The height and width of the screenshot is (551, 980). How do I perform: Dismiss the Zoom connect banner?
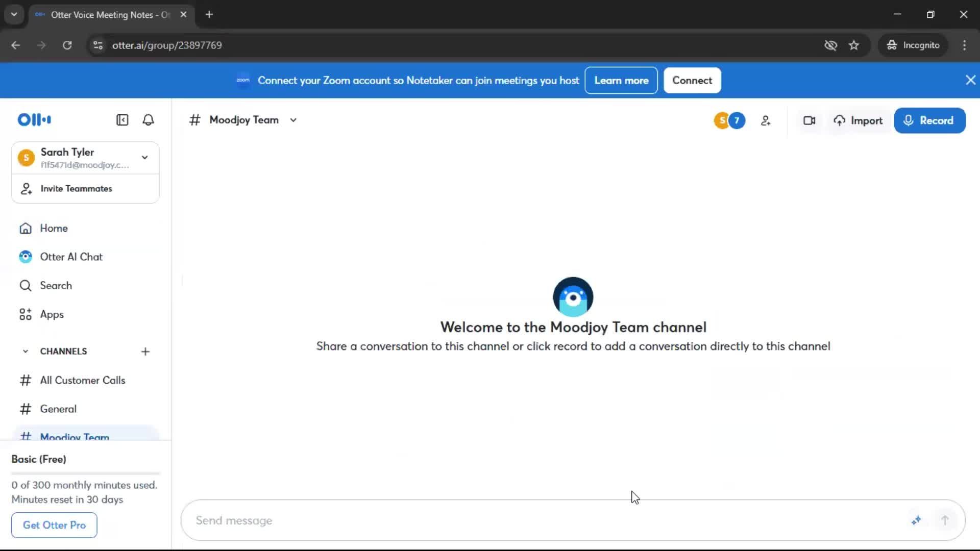pos(970,80)
